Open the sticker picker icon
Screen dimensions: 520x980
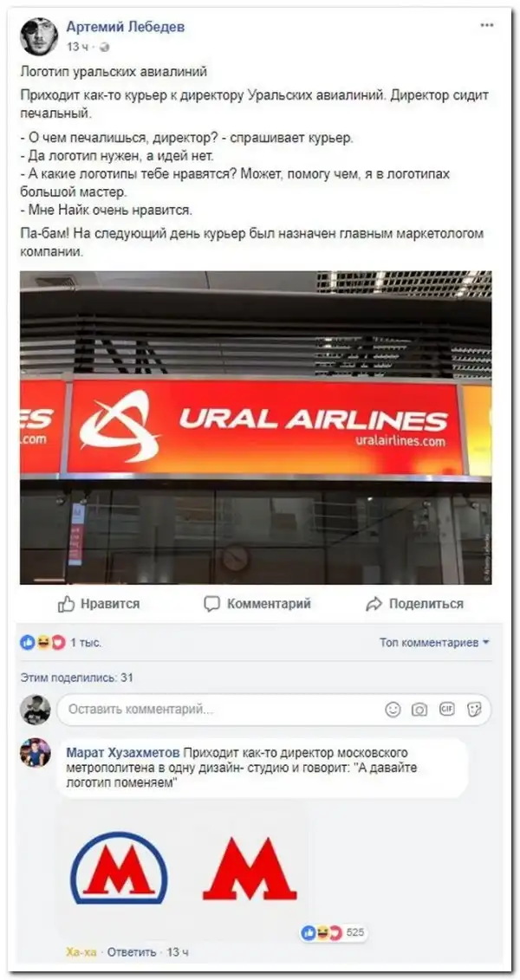474,710
